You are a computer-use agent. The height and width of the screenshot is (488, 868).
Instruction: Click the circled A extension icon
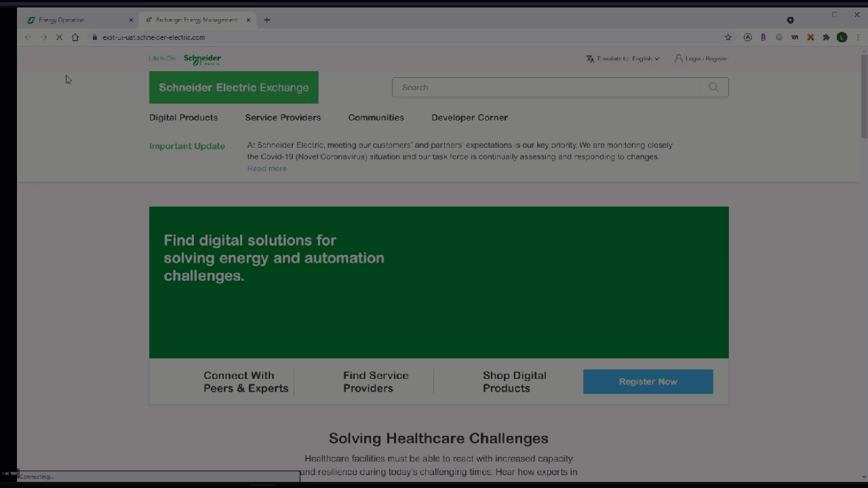click(747, 37)
